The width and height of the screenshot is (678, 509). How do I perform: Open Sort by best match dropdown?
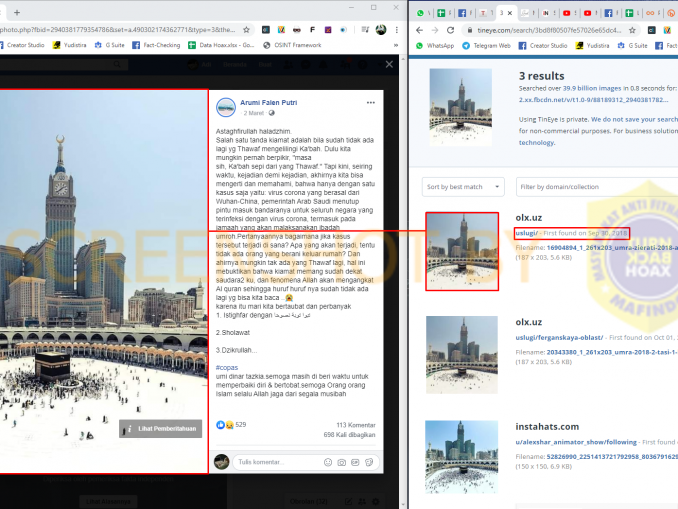pos(463,187)
